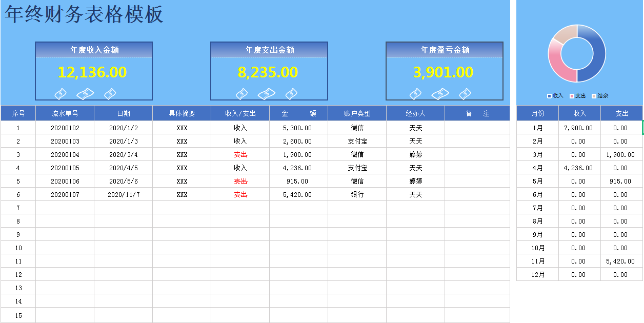Viewport: 644px width, 323px height.
Task: Click the stacked bills icon in the 年度收入金额 card
Action: coord(86,94)
